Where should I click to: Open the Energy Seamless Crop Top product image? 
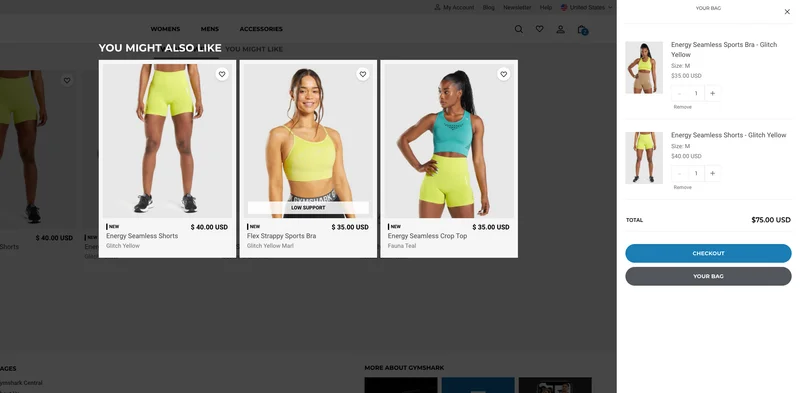click(x=449, y=141)
